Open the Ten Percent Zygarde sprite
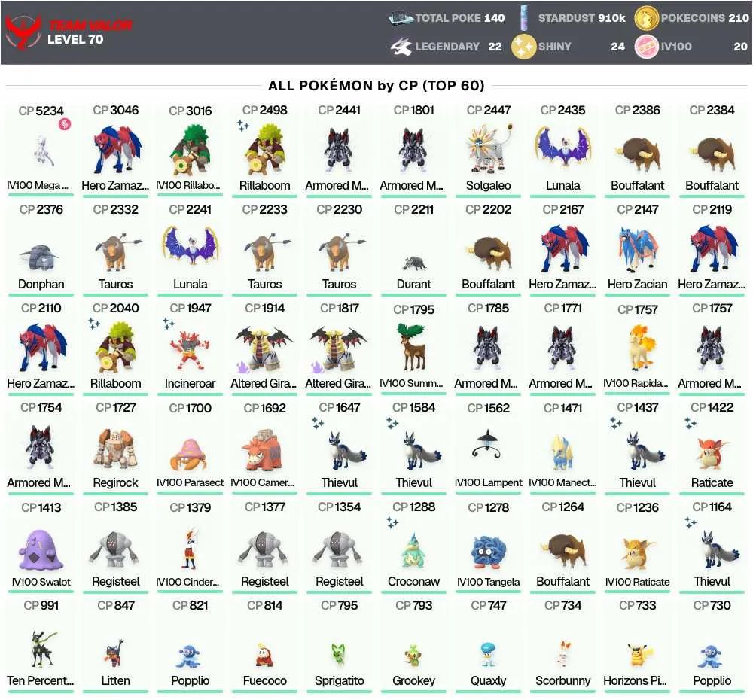 pos(42,649)
